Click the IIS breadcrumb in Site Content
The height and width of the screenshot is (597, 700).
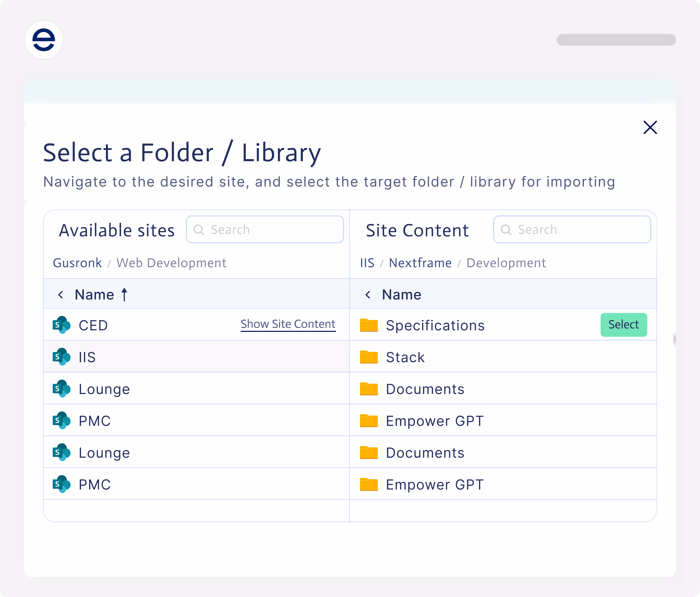click(367, 263)
